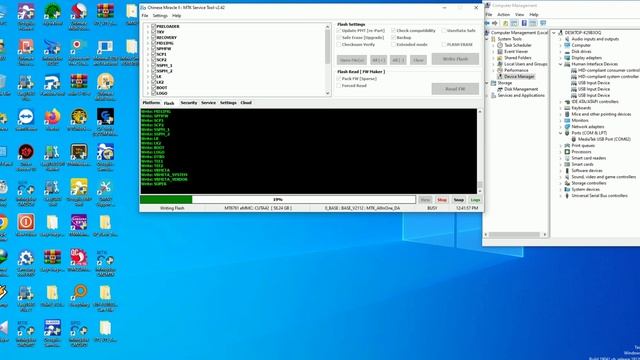The width and height of the screenshot is (640, 360).
Task: Click the Task Scheduler clock icon
Action: click(x=500, y=45)
